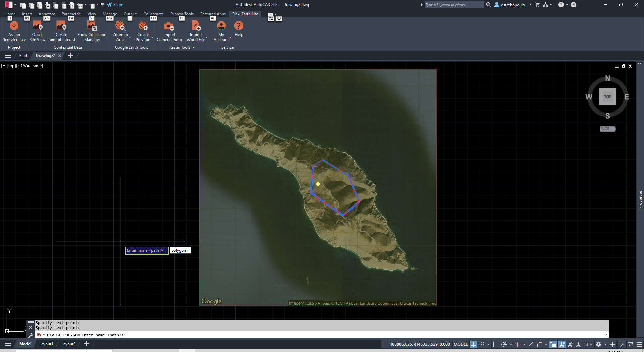Open the Autodesk App Store cart icon

click(538, 5)
